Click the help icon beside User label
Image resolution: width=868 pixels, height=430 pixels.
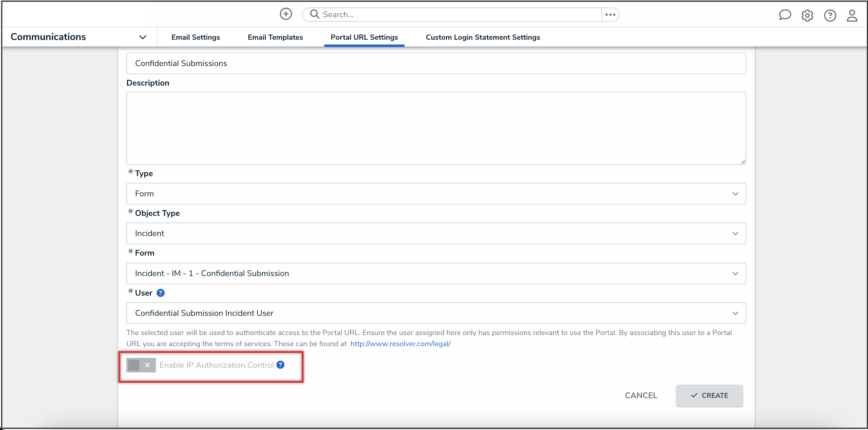click(x=161, y=293)
